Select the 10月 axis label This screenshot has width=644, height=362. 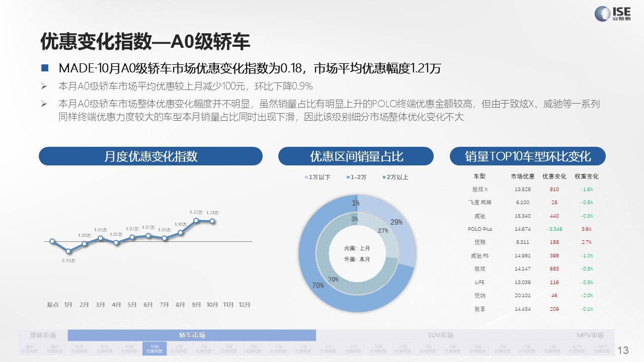[x=212, y=304]
